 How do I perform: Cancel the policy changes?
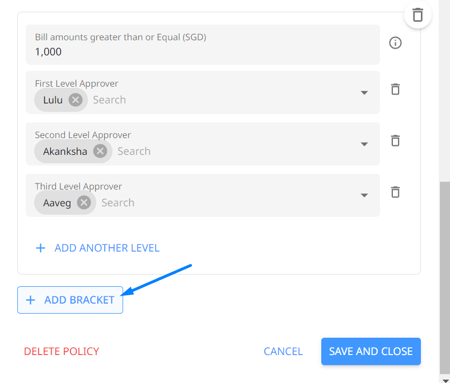pyautogui.click(x=283, y=351)
